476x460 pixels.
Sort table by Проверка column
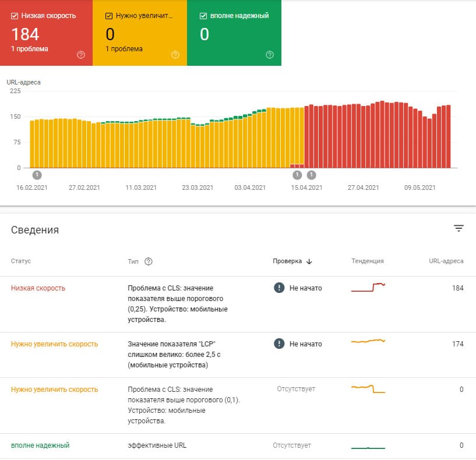click(287, 261)
